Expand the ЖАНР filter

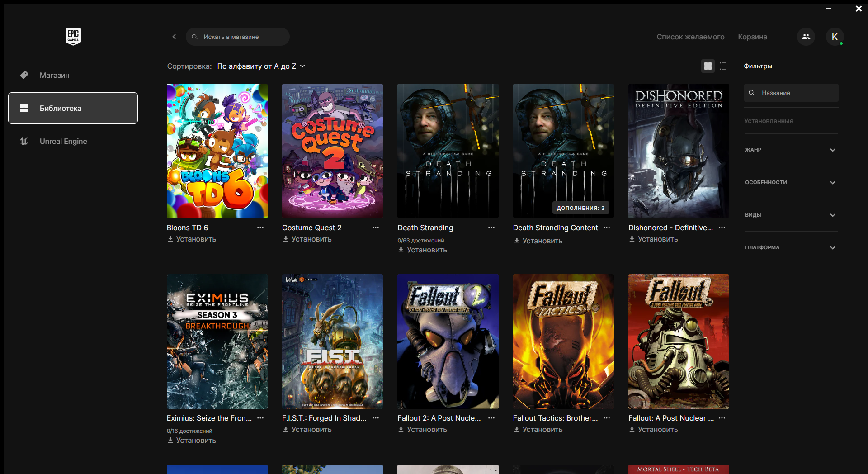click(x=791, y=150)
